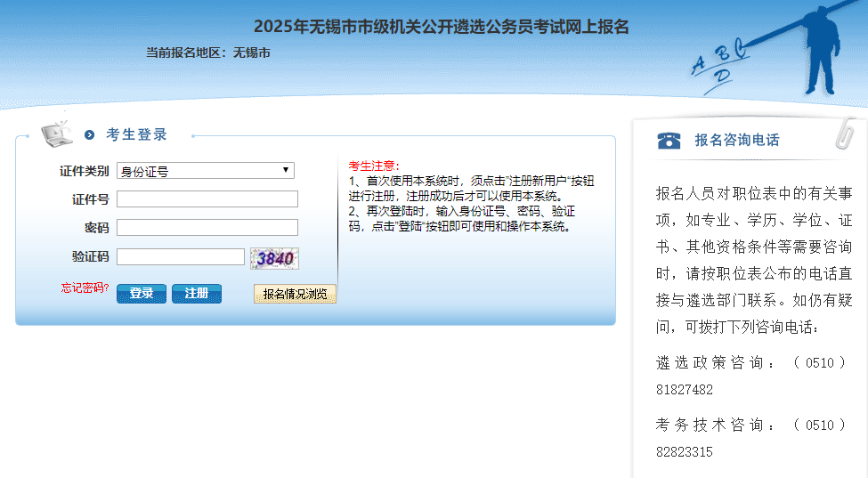The image size is (868, 478).
Task: Click the blue arrow bullet before 考生登录
Action: (x=89, y=135)
